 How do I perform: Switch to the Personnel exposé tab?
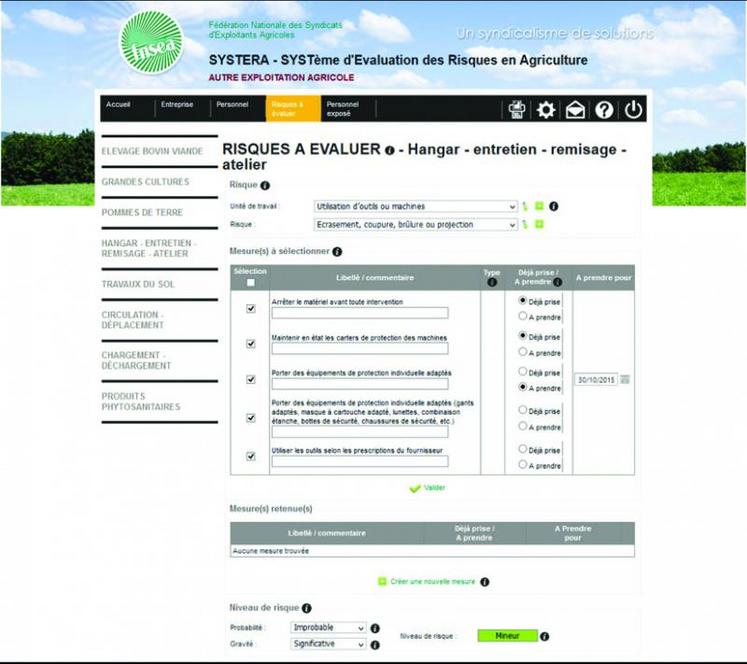343,109
